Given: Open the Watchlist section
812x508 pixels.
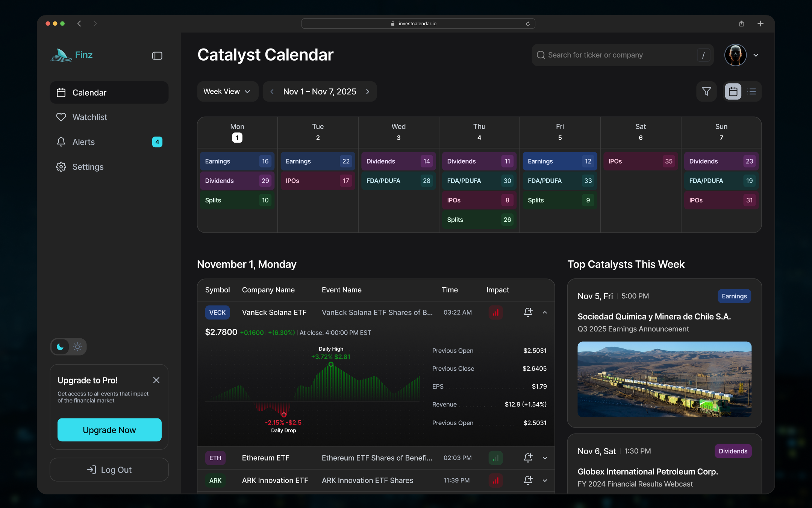Looking at the screenshot, I should (x=90, y=117).
